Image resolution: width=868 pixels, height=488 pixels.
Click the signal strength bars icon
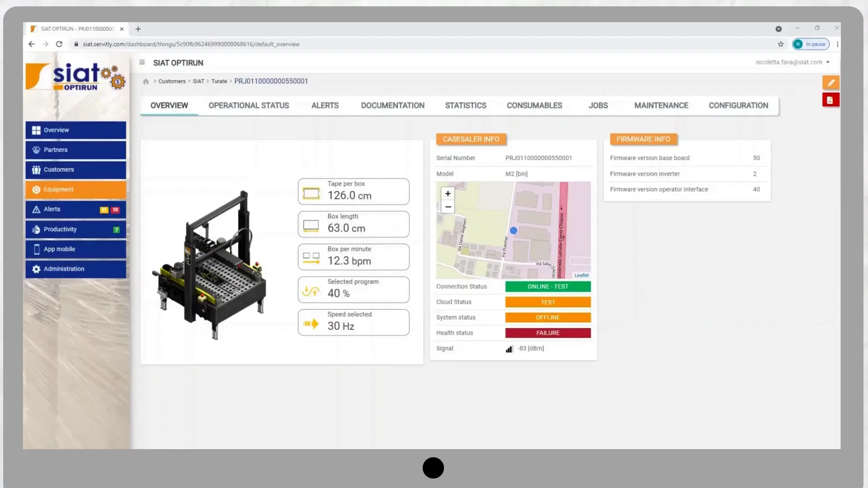pos(509,349)
